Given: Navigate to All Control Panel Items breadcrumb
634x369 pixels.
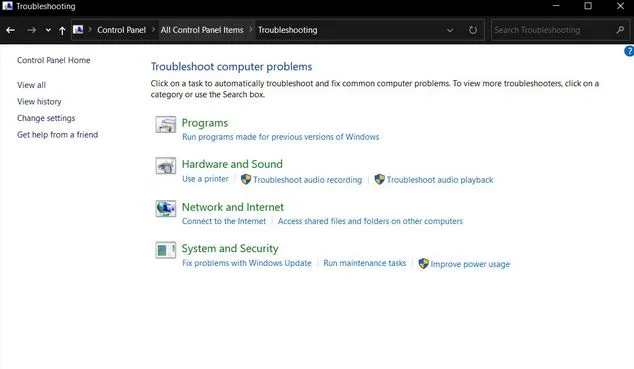Looking at the screenshot, I should [202, 30].
